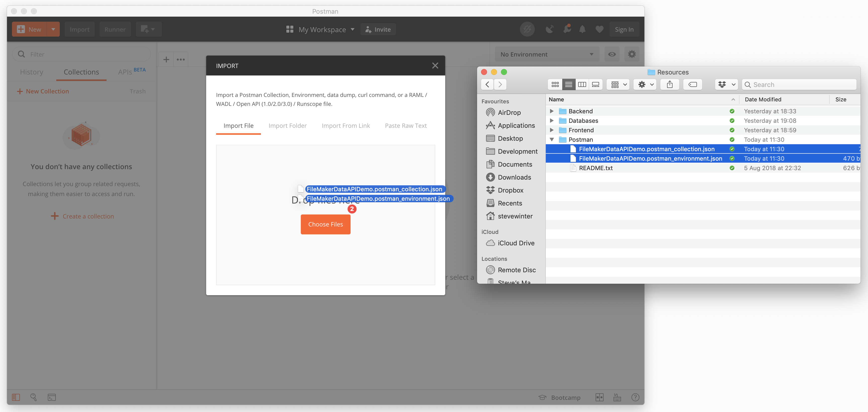Open notifications via the bell icon

coord(582,29)
